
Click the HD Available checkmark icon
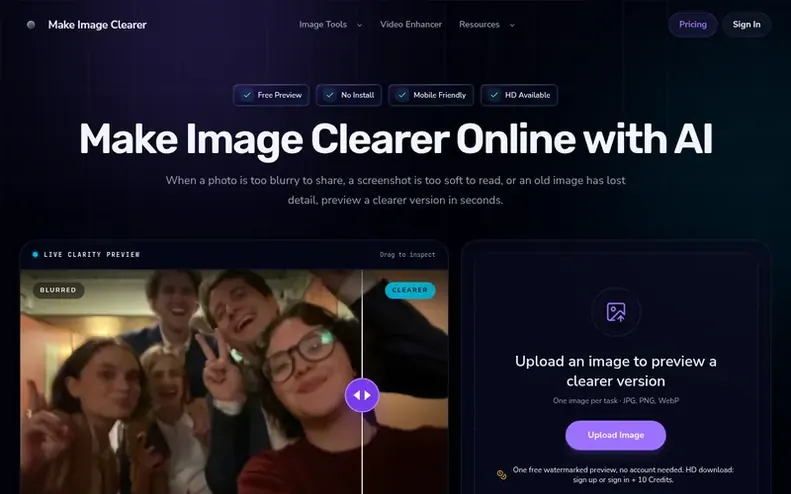coord(494,95)
